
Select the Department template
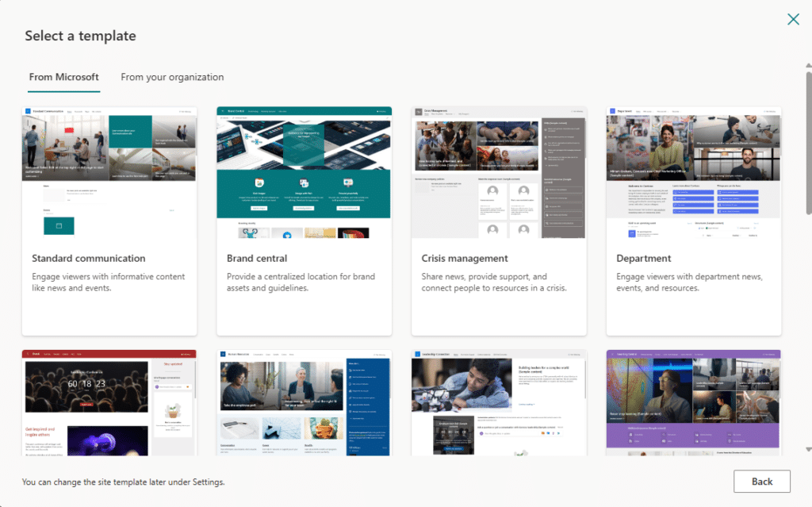click(693, 220)
